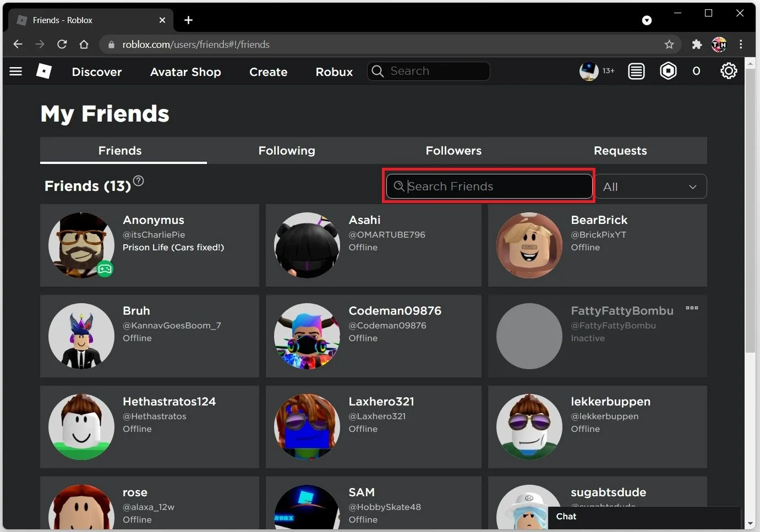The width and height of the screenshot is (760, 532).
Task: Open Asahi's avatar thumbnail
Action: 307,245
